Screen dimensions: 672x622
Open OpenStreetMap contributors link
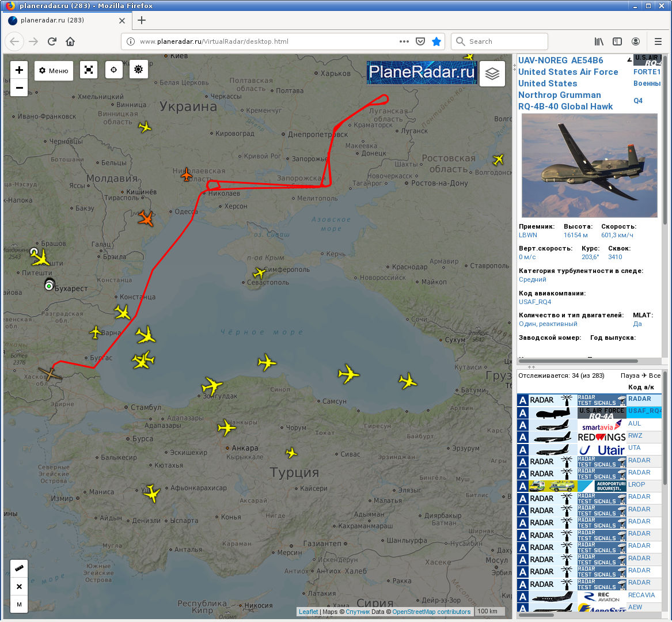tap(431, 612)
